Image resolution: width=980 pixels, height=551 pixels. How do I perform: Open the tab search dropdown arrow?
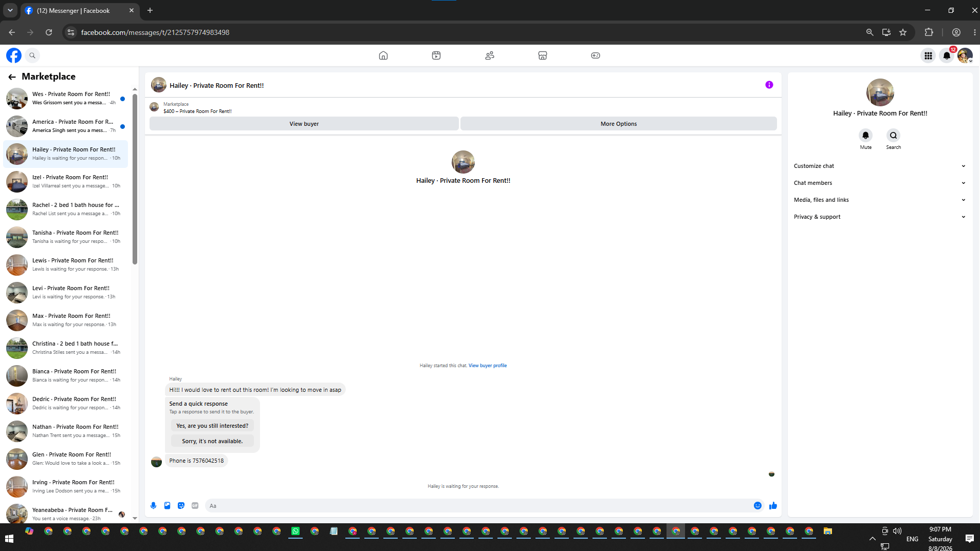click(10, 10)
